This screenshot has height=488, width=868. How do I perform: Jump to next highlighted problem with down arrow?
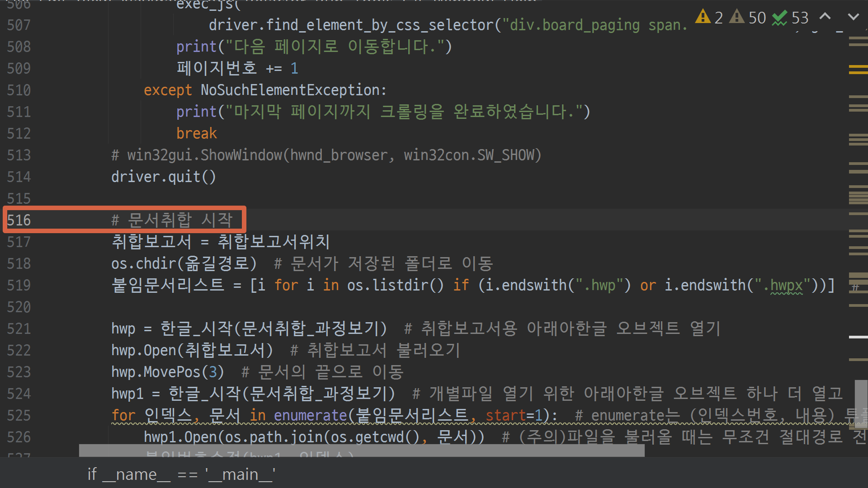[853, 17]
